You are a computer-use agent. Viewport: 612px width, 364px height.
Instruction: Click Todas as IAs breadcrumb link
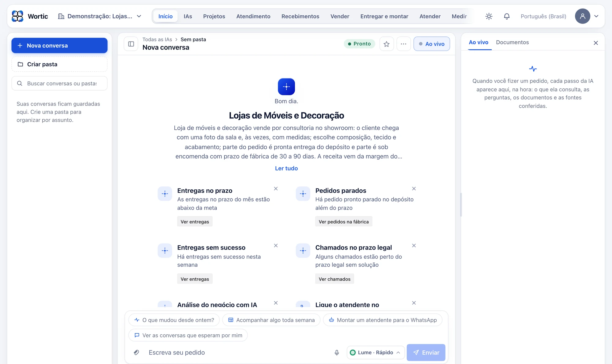point(157,39)
